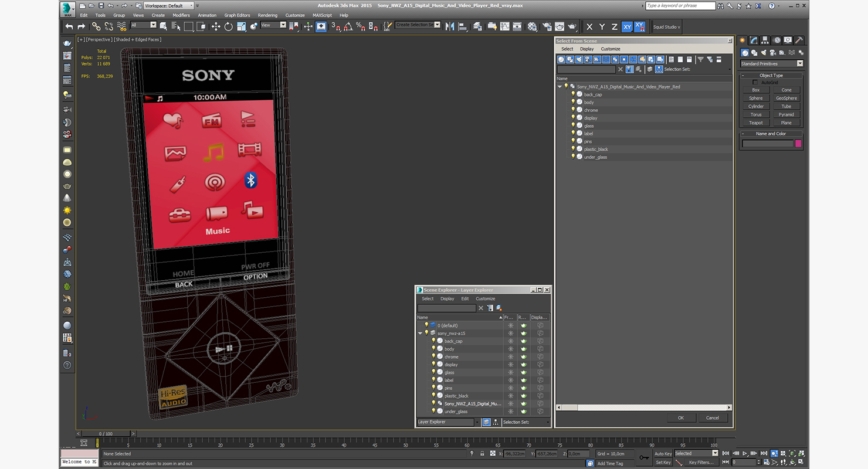Image resolution: width=868 pixels, height=469 pixels.
Task: Toggle Angle Snap icon
Action: [x=348, y=26]
